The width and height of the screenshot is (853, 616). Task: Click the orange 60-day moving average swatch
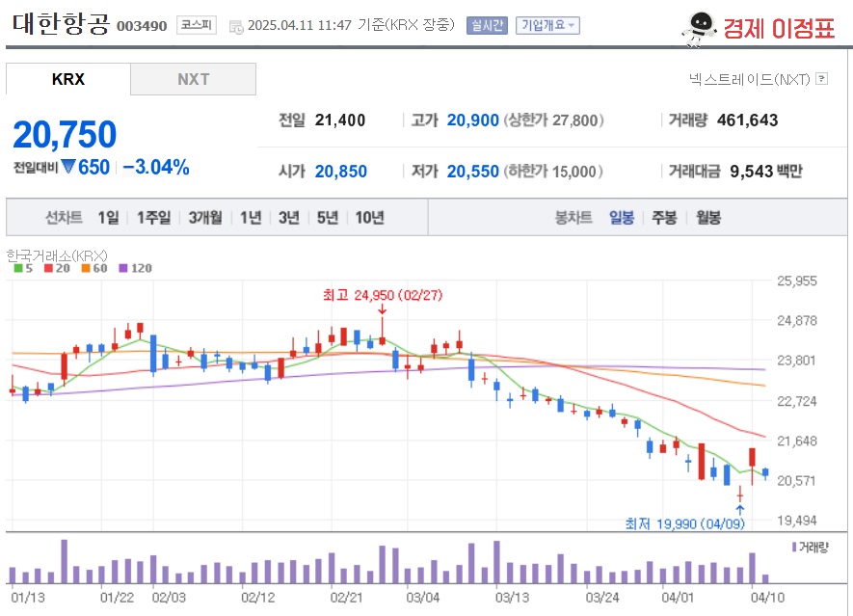86,268
